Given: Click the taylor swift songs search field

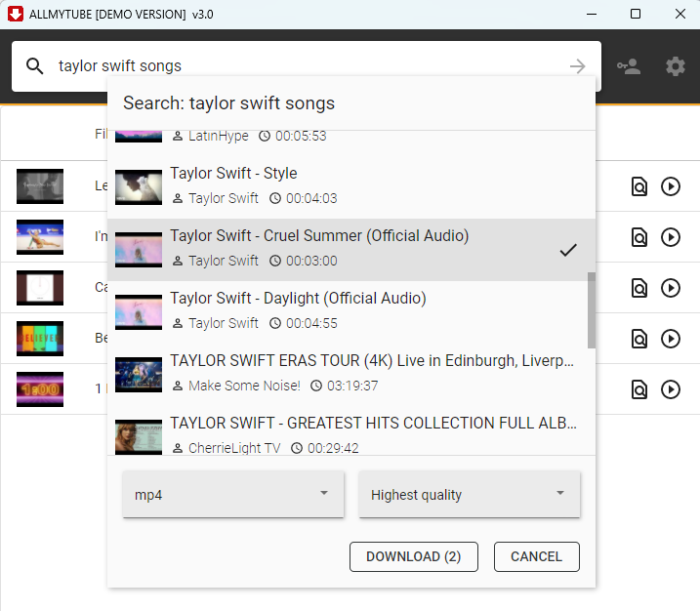Looking at the screenshot, I should 307,66.
